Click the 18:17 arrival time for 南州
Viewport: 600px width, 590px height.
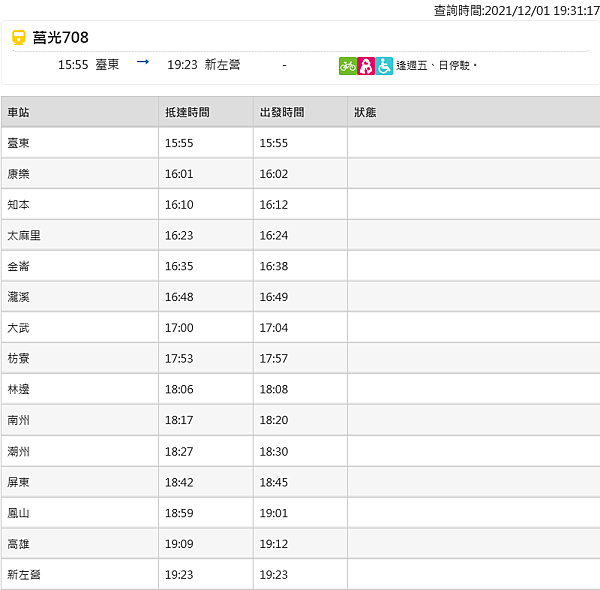click(179, 420)
